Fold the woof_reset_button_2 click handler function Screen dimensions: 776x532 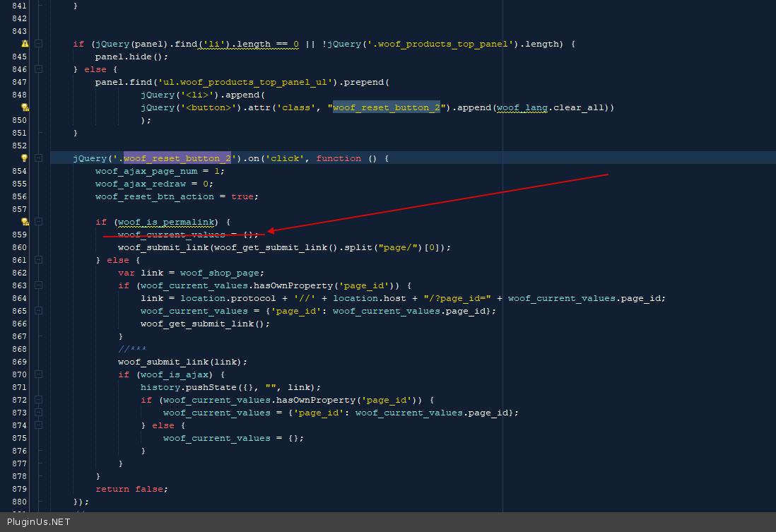39,158
